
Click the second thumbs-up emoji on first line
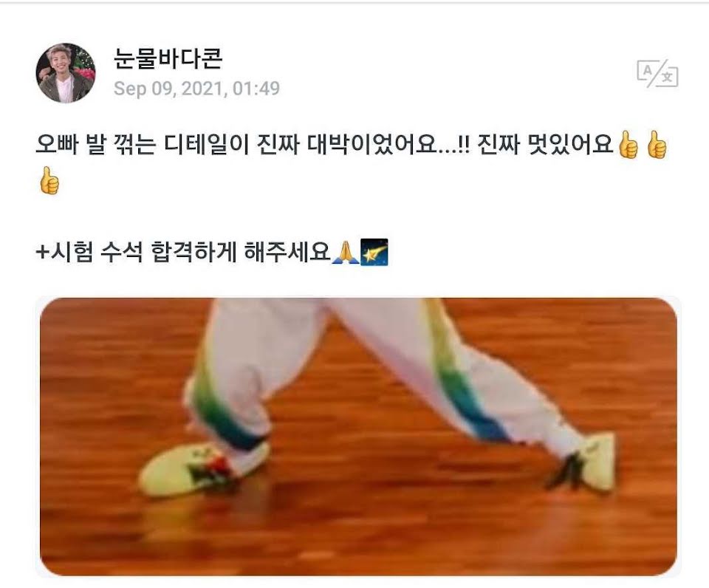pyautogui.click(x=657, y=146)
